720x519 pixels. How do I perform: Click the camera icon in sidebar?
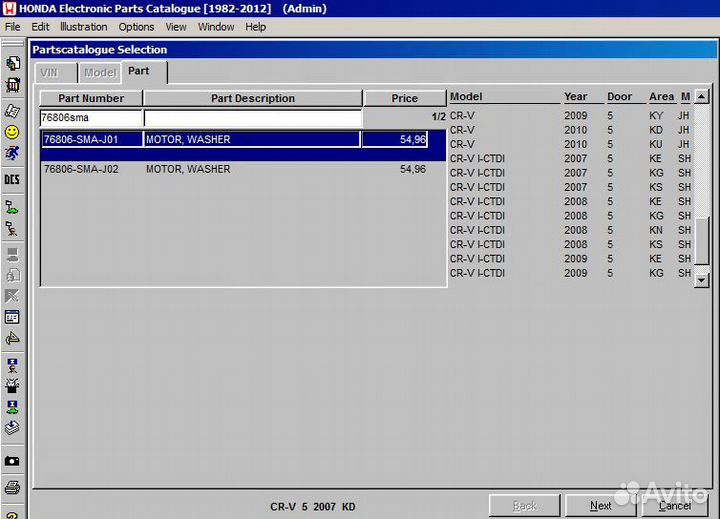(x=12, y=461)
